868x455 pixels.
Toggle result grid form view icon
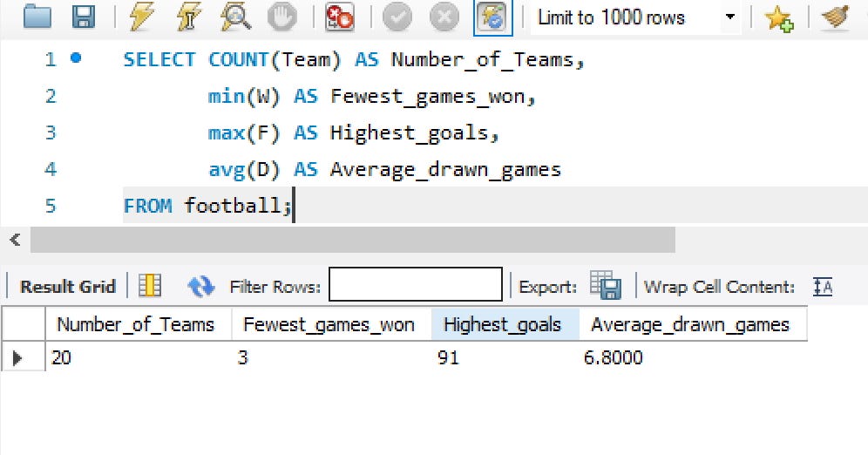pyautogui.click(x=150, y=286)
